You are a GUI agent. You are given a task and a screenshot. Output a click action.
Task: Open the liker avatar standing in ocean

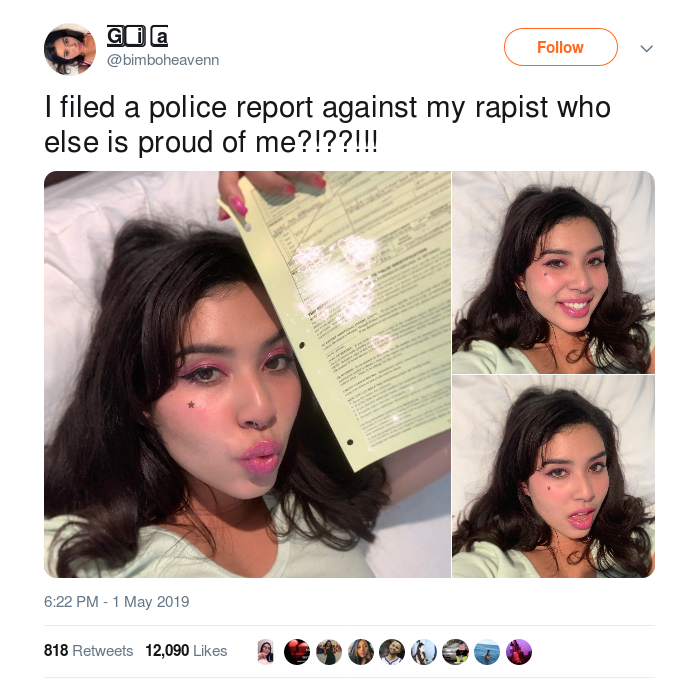[x=487, y=652]
